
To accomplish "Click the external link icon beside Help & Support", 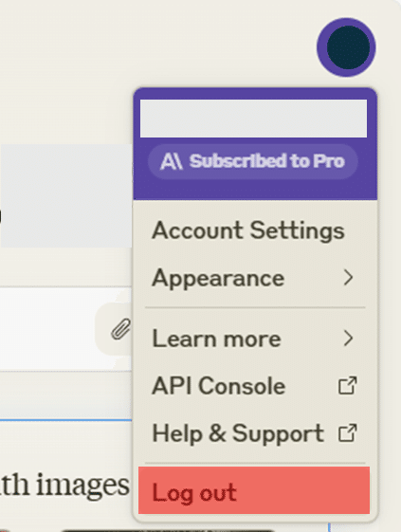I will [x=348, y=433].
